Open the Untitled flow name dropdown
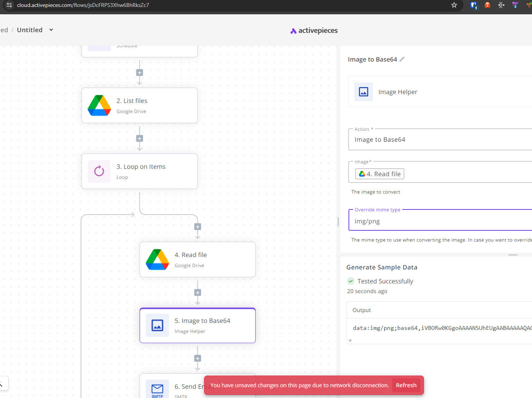The height and width of the screenshot is (398, 532). click(x=51, y=30)
